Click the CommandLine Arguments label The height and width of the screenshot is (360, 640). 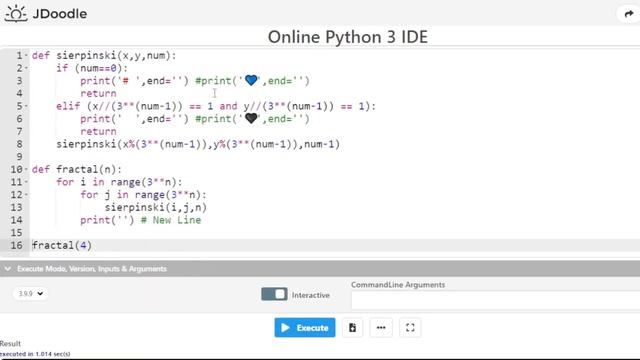pos(398,284)
